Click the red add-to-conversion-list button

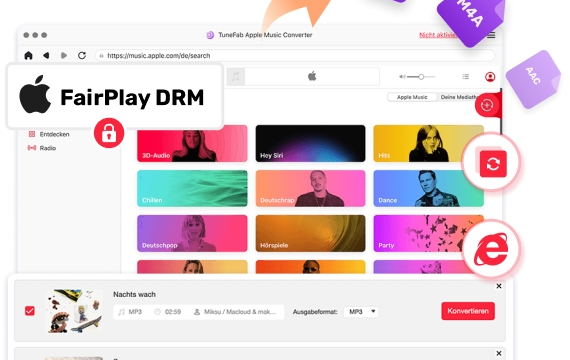coord(487,105)
